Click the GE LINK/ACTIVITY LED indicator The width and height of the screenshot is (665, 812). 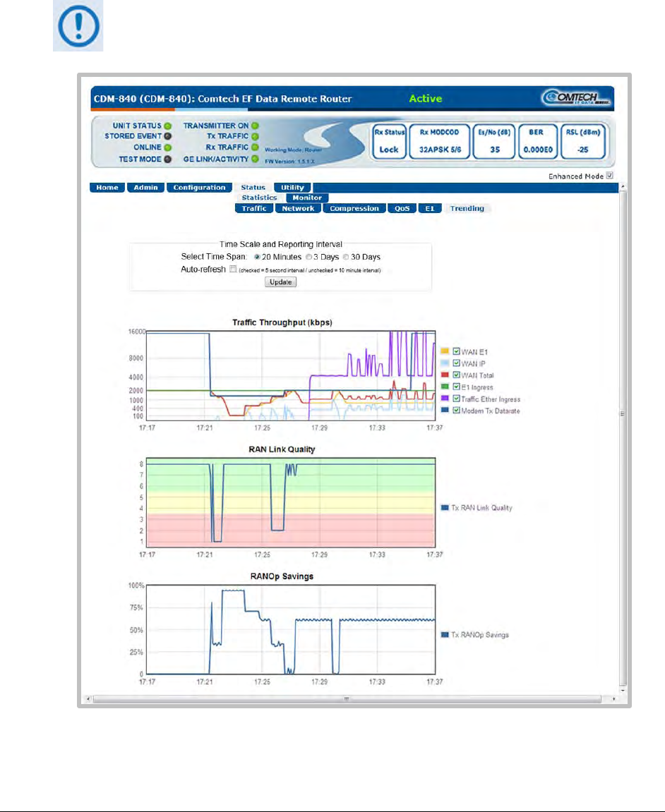pos(255,159)
